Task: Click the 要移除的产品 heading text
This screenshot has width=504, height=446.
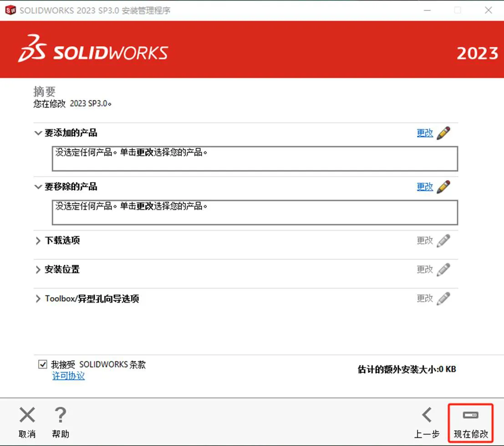Action: [71, 187]
